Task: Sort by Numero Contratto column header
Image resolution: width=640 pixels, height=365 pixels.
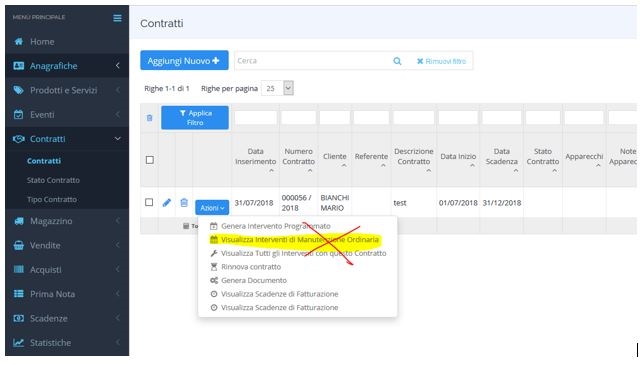Action: (x=298, y=156)
